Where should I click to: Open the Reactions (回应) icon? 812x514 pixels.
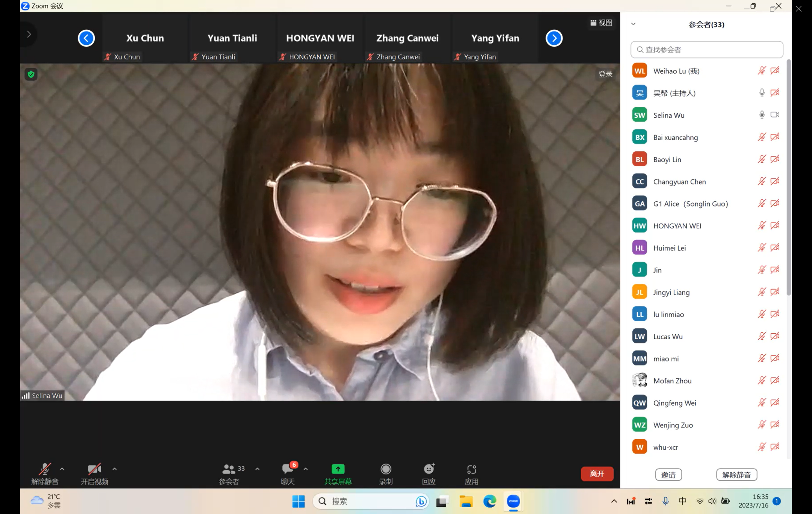(429, 470)
